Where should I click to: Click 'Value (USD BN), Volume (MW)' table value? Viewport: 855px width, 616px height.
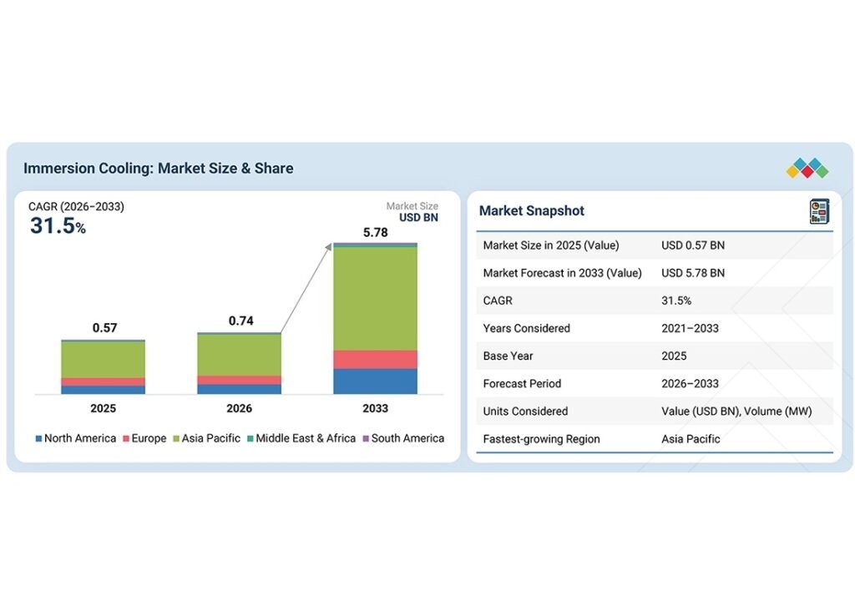coord(736,412)
